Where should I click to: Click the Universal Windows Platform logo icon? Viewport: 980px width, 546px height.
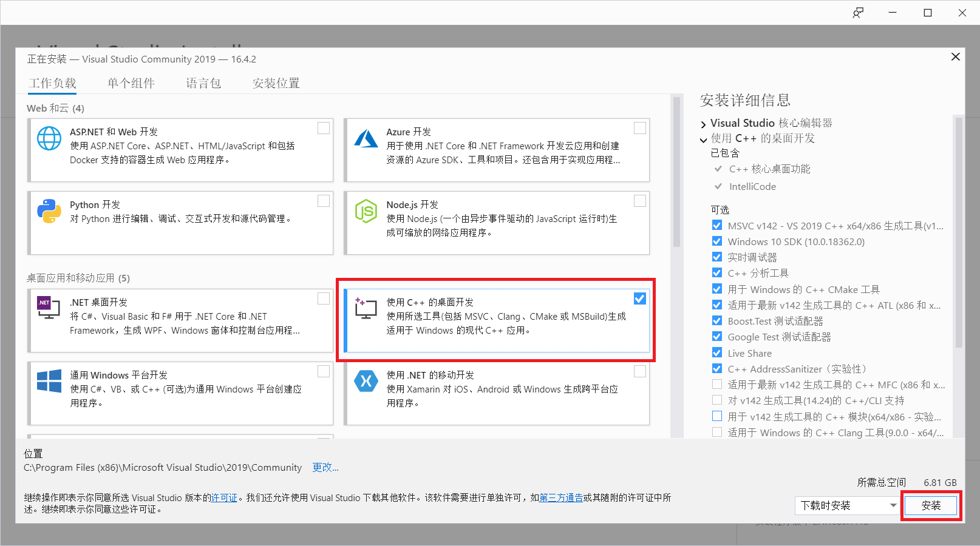coord(49,381)
